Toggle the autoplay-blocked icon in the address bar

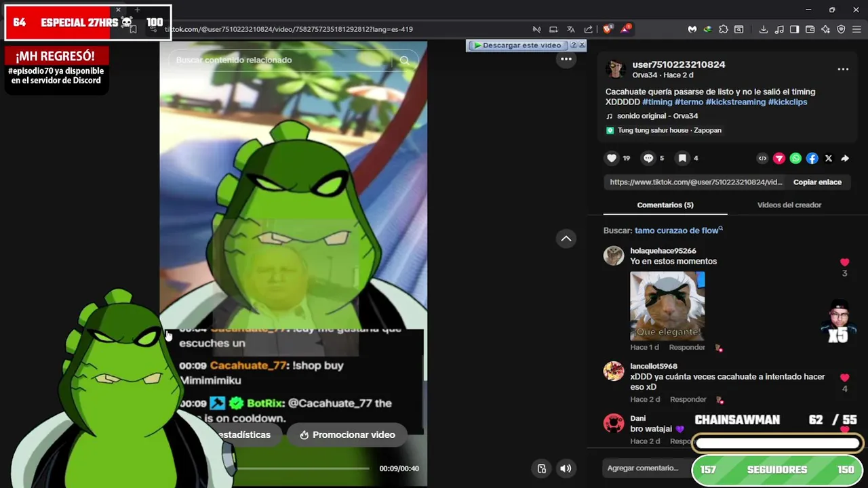pos(536,29)
